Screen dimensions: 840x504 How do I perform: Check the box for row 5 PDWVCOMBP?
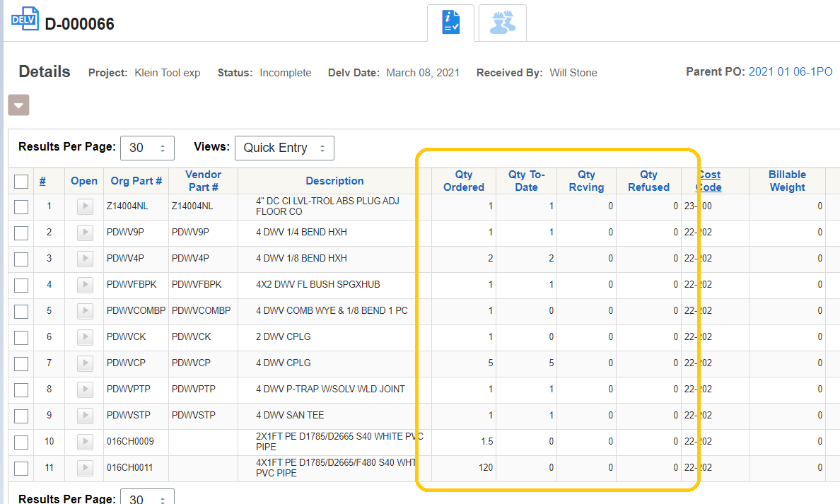coord(21,312)
